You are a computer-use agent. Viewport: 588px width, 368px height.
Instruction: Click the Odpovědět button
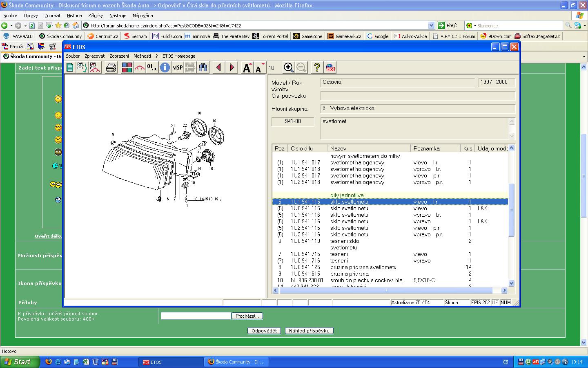(264, 331)
